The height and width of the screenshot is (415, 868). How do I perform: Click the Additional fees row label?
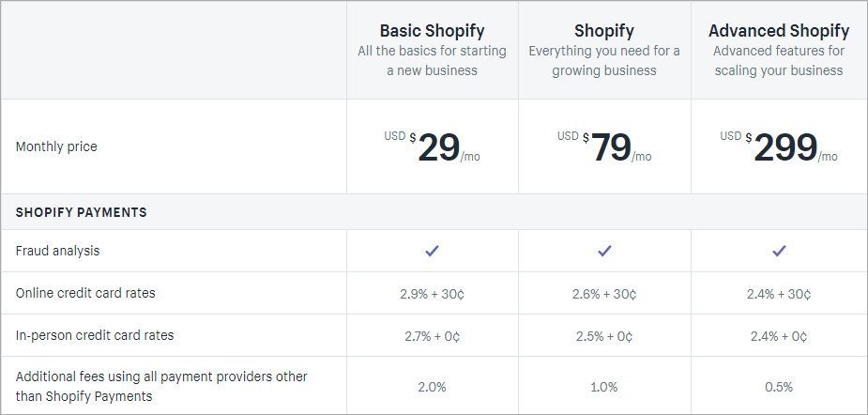(x=161, y=386)
